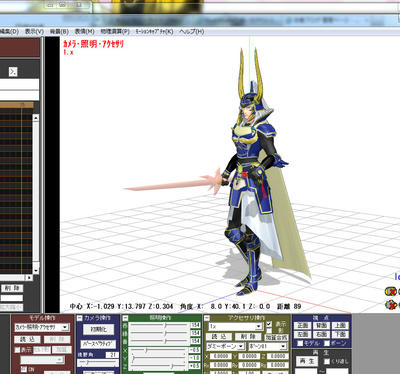Open the accessory dropdown showing 1x
Image resolution: width=400 pixels, height=374 pixels.
pyautogui.click(x=236, y=326)
